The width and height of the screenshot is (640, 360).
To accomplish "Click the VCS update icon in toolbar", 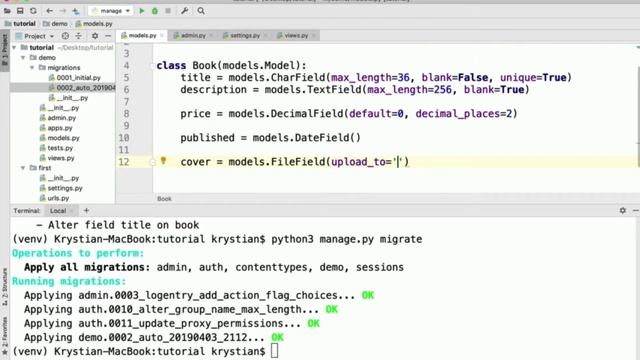I will click(76, 11).
